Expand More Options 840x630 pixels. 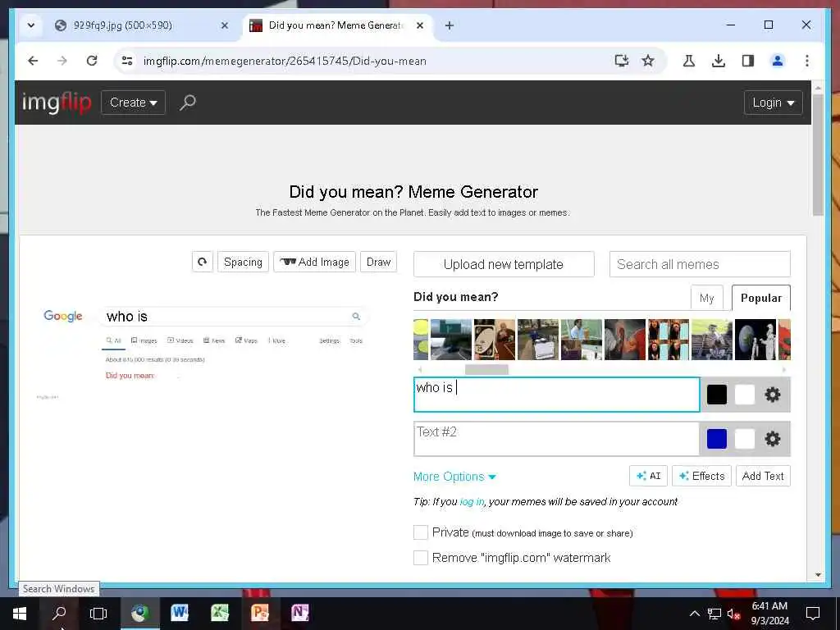454,477
